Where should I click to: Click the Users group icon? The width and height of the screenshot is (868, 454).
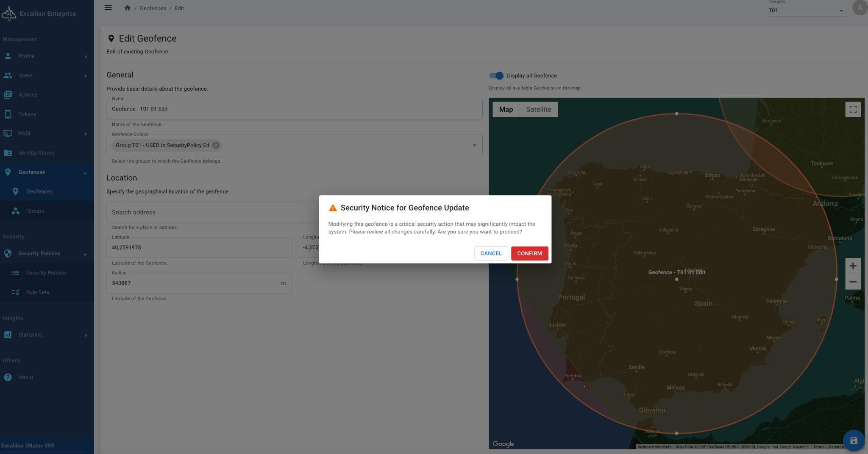(8, 75)
